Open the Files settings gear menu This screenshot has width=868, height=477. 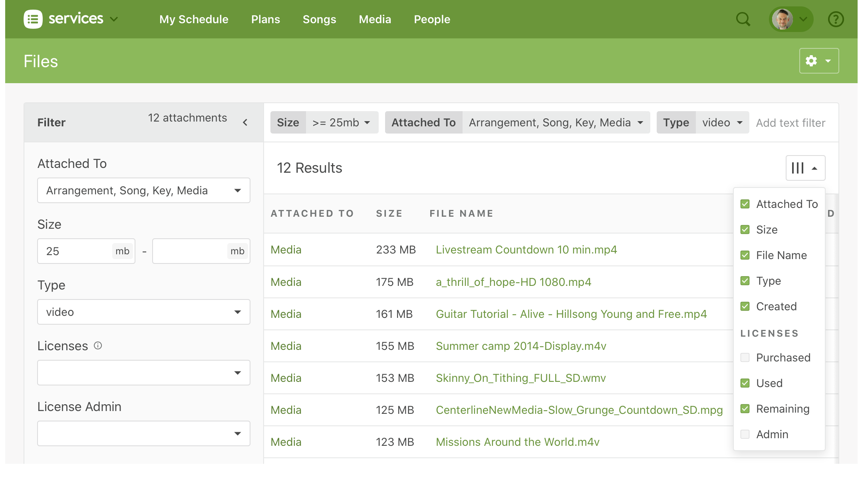(818, 61)
